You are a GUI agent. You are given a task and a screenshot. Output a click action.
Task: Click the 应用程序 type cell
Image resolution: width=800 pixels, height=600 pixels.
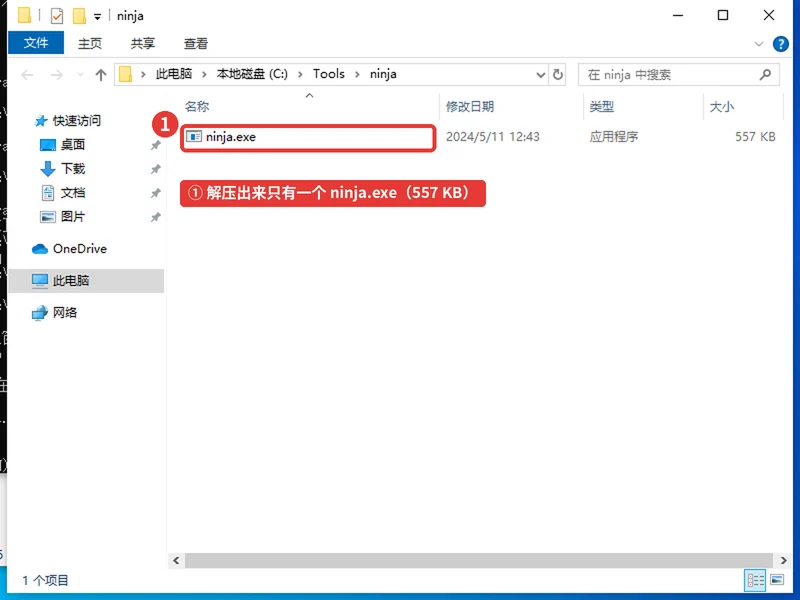point(614,137)
